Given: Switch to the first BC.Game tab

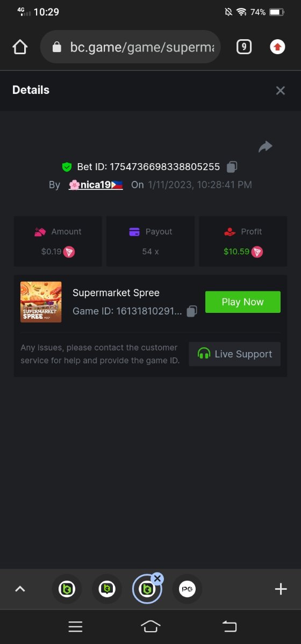Looking at the screenshot, I should pyautogui.click(x=67, y=589).
